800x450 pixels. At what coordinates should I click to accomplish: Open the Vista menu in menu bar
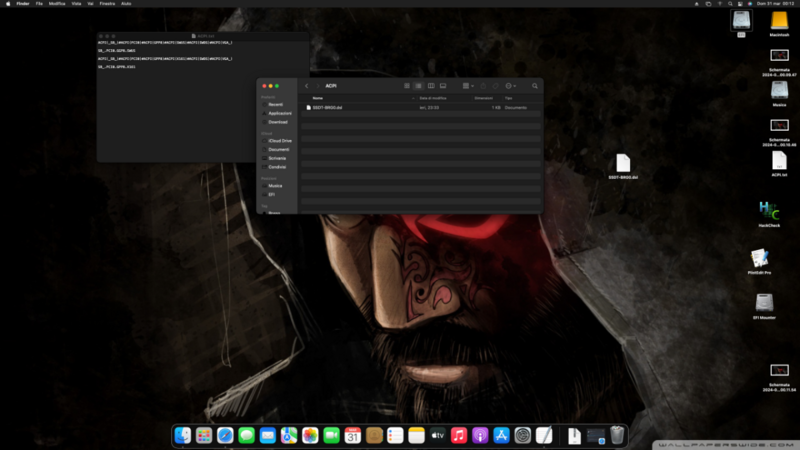(x=76, y=4)
